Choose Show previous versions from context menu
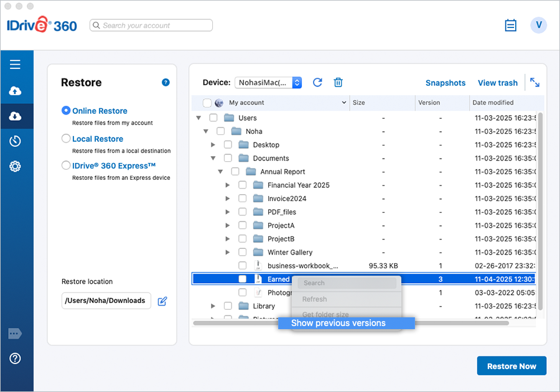560x392 pixels. point(338,323)
